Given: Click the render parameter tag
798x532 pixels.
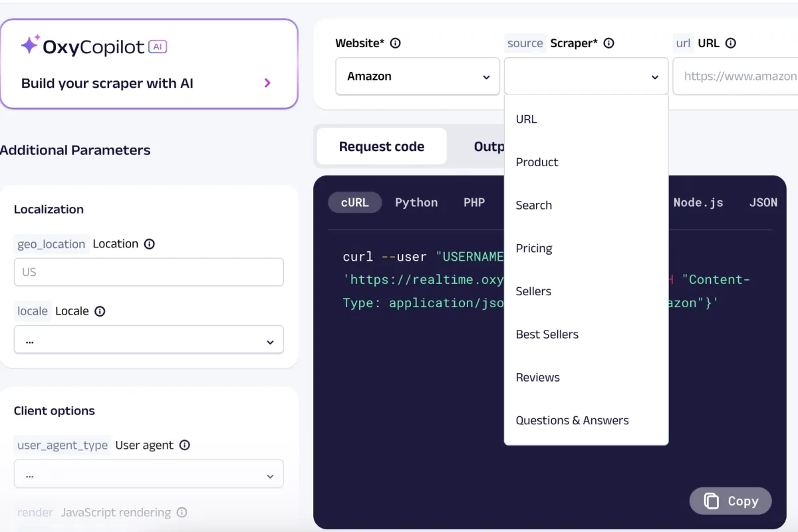Looking at the screenshot, I should click(35, 513).
